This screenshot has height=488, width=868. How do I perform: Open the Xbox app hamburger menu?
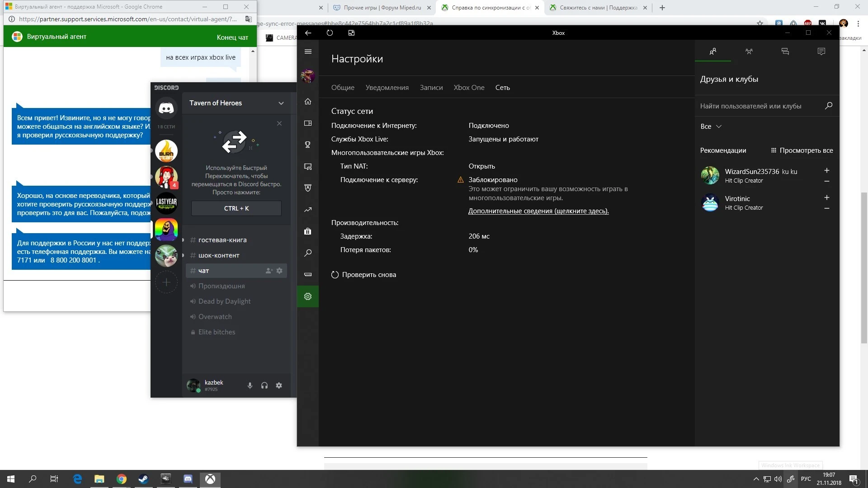click(x=308, y=52)
